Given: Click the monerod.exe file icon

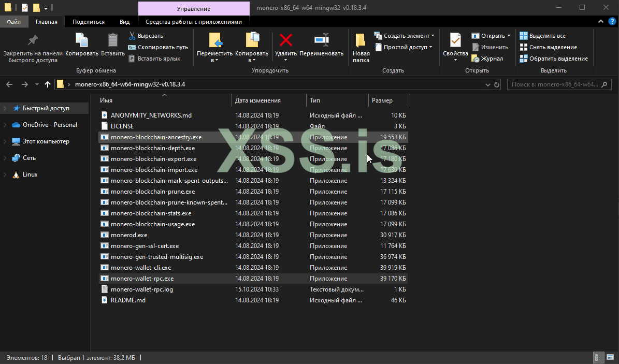Looking at the screenshot, I should (104, 235).
